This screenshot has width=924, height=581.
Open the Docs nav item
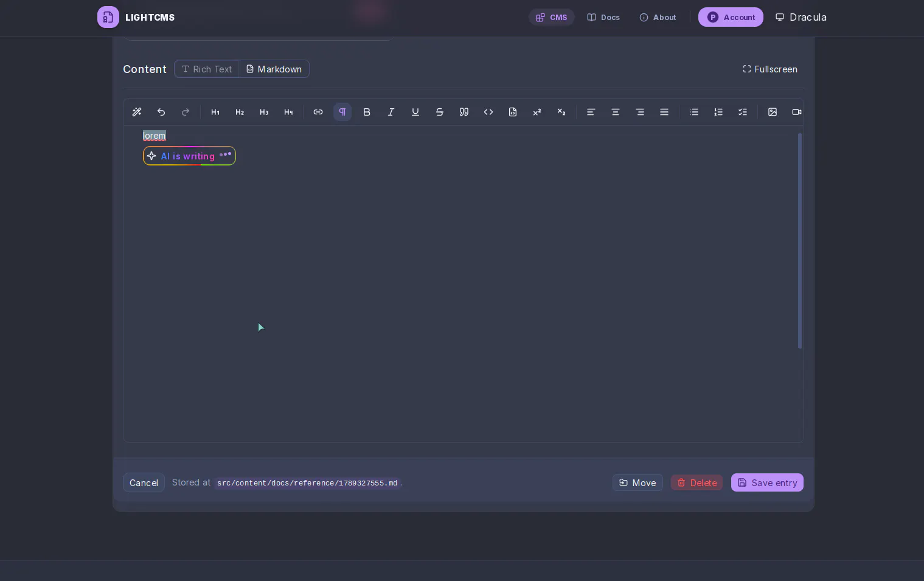tap(603, 18)
